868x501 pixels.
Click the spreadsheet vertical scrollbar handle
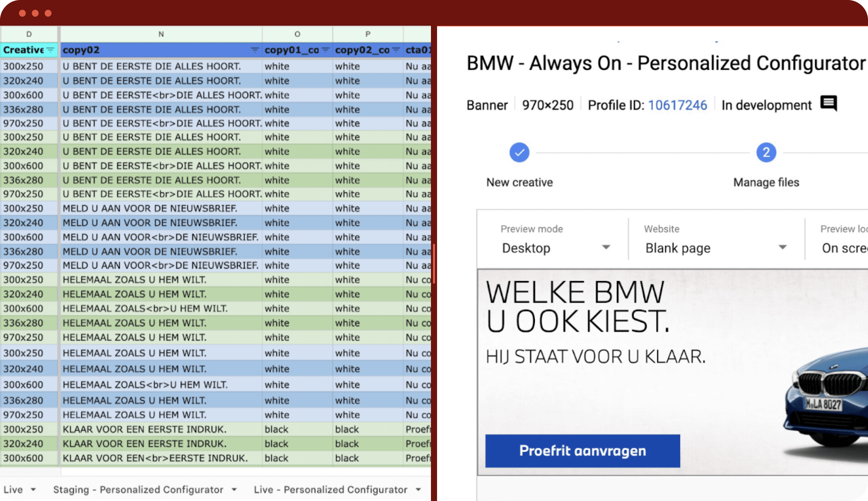434,264
